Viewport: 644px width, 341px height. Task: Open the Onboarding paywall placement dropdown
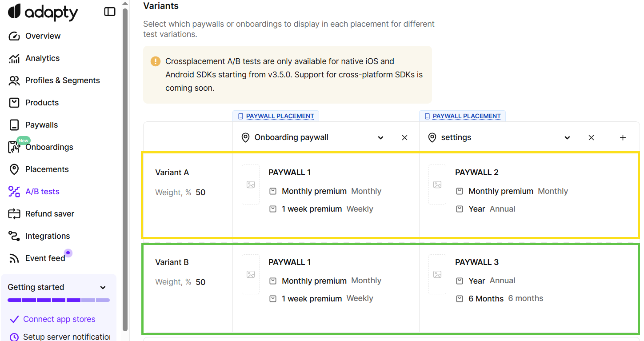(x=380, y=138)
